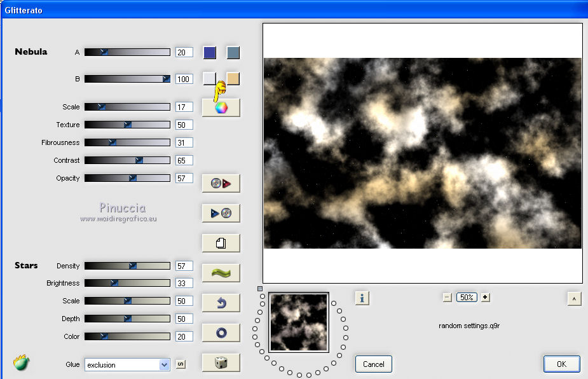
Task: Select the Nebula A dark blue swatch
Action: pos(210,53)
